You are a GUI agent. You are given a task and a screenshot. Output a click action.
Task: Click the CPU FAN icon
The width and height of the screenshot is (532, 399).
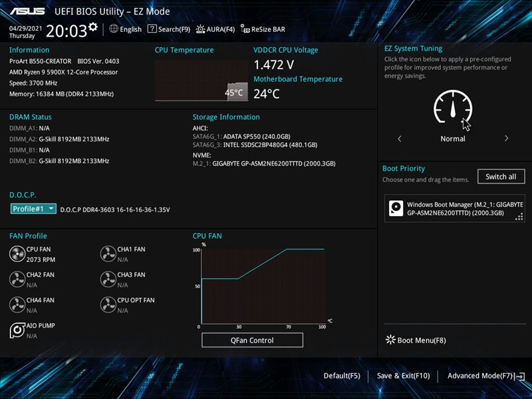17,253
